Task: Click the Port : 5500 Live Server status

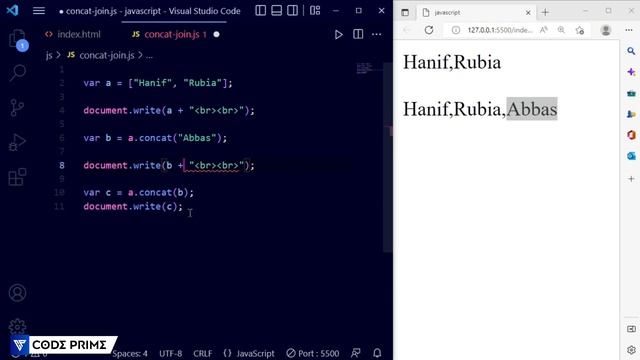Action: (x=313, y=353)
